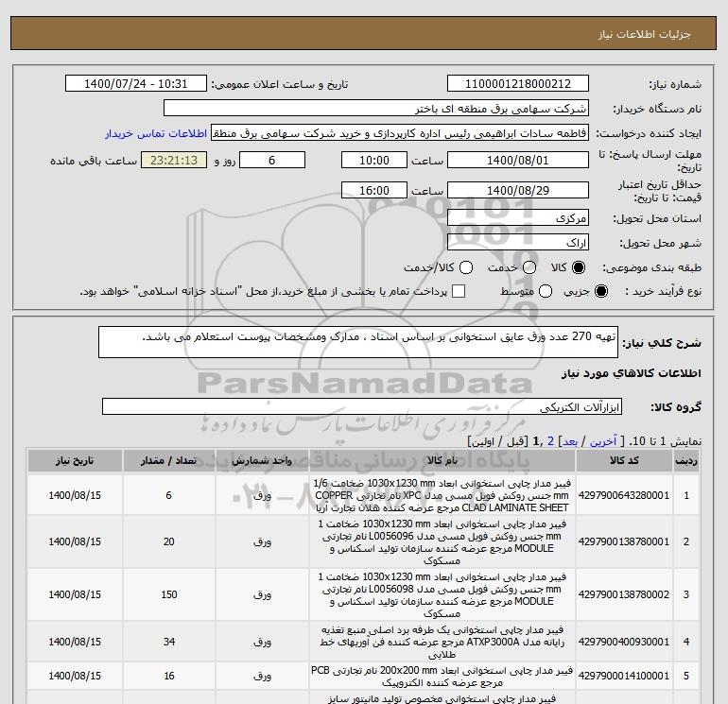Click the public announcement date field

[136, 84]
